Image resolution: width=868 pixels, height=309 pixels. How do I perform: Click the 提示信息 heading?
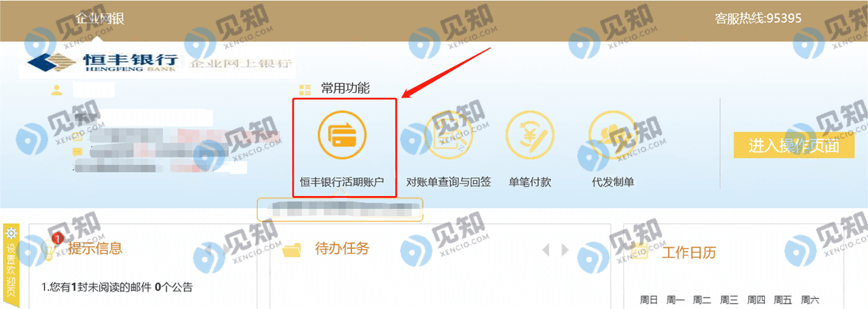[95, 248]
